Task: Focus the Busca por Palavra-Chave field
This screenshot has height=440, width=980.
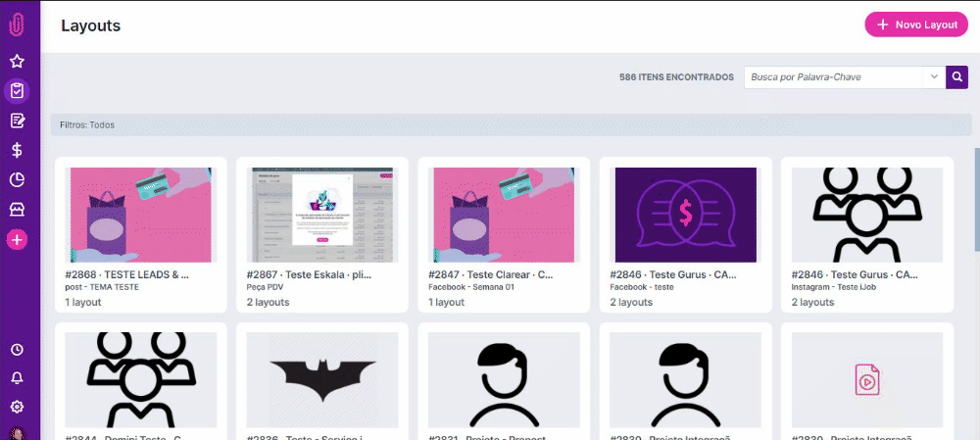Action: click(834, 77)
